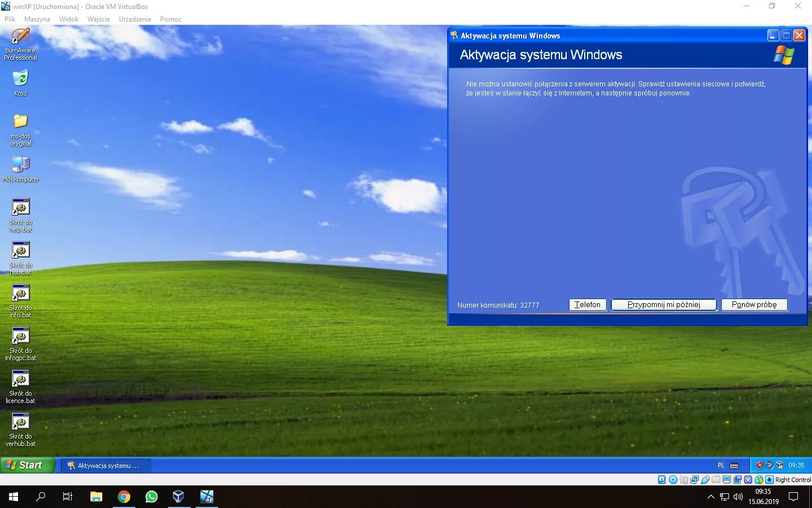Select the hub.bat shortcut icon
Image resolution: width=812 pixels, height=508 pixels.
pyautogui.click(x=20, y=258)
